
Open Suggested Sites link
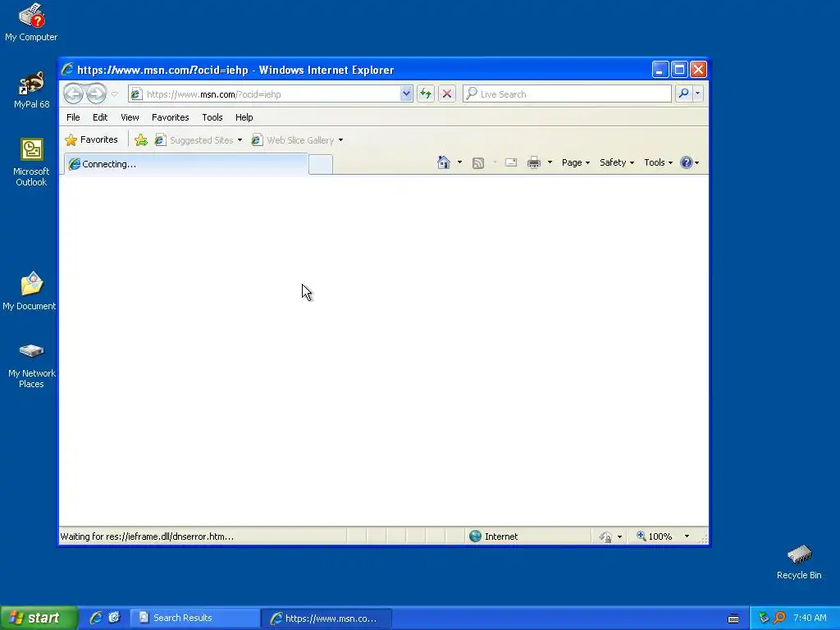pyautogui.click(x=199, y=140)
